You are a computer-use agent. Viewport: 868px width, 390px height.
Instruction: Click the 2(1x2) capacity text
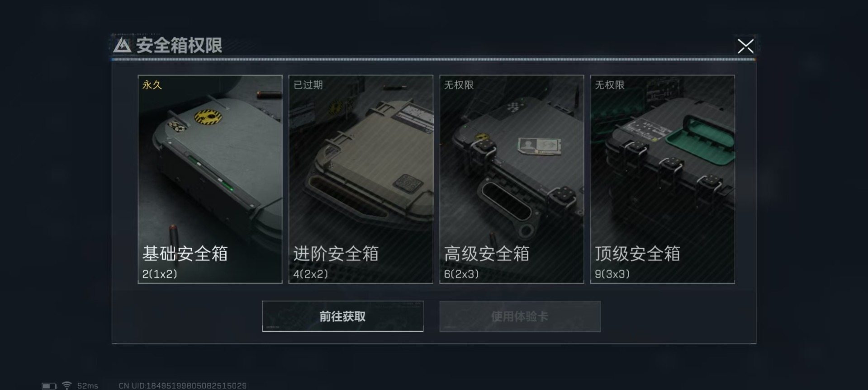pos(160,274)
